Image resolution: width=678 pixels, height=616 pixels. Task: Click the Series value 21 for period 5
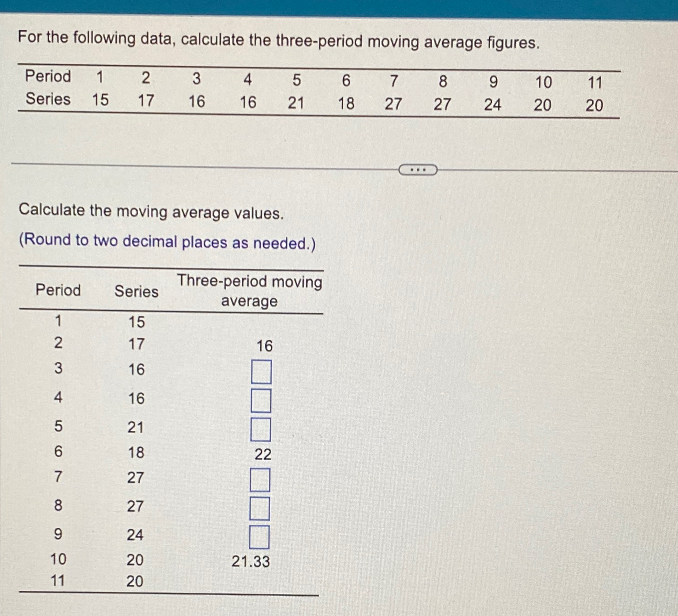click(x=135, y=428)
